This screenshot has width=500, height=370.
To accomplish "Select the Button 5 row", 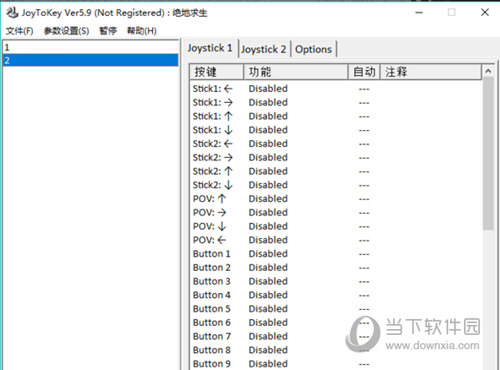I will (x=336, y=309).
